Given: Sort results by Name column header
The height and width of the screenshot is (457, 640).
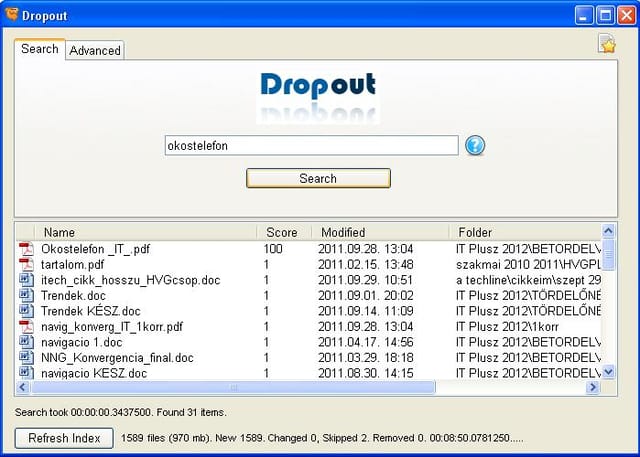Looking at the screenshot, I should coord(146,232).
